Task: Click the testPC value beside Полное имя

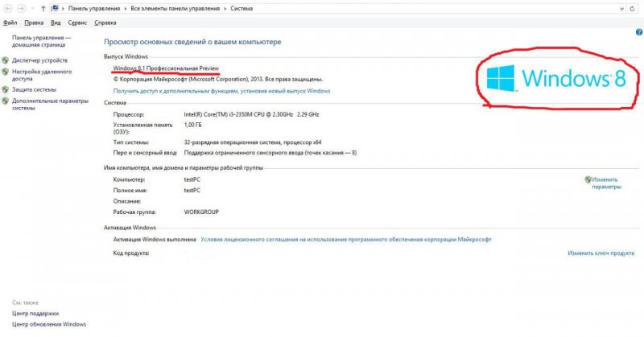Action: pos(192,191)
